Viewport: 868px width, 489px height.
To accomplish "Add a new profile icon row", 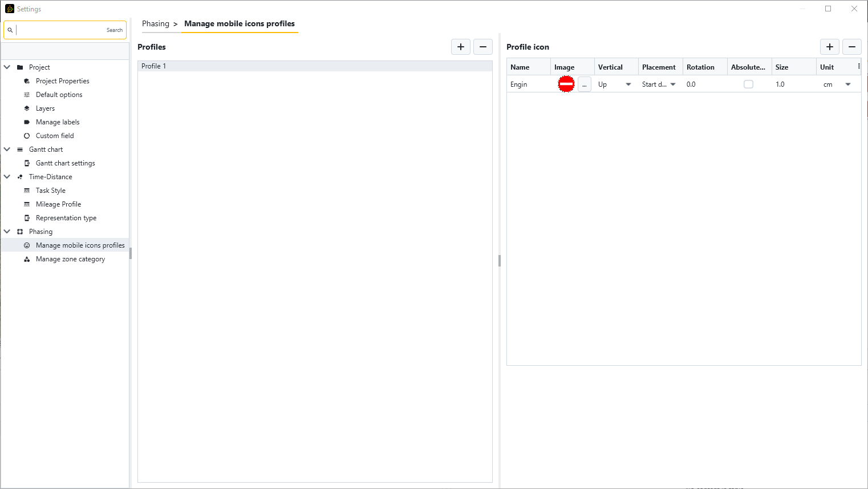I will click(x=830, y=47).
